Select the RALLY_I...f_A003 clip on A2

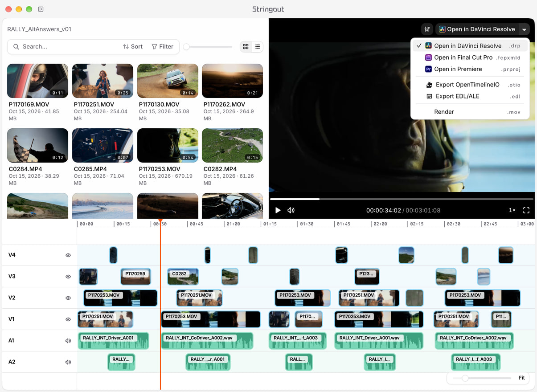coord(476,362)
